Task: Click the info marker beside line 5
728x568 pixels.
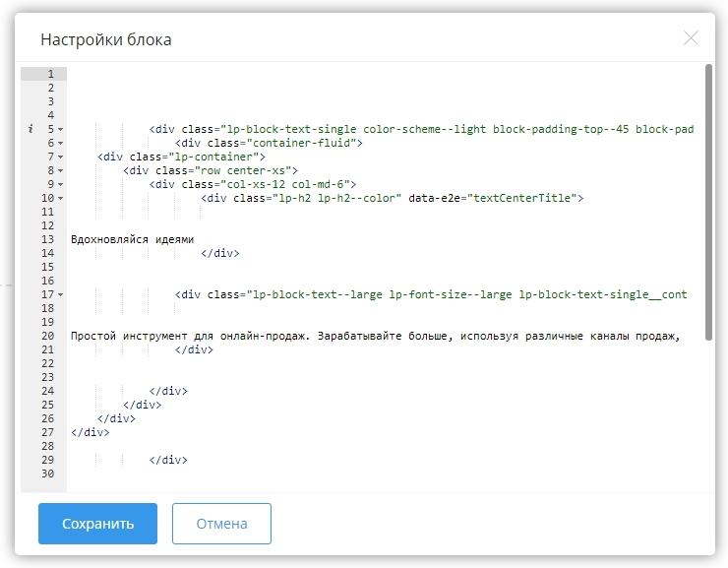Action: coord(30,129)
